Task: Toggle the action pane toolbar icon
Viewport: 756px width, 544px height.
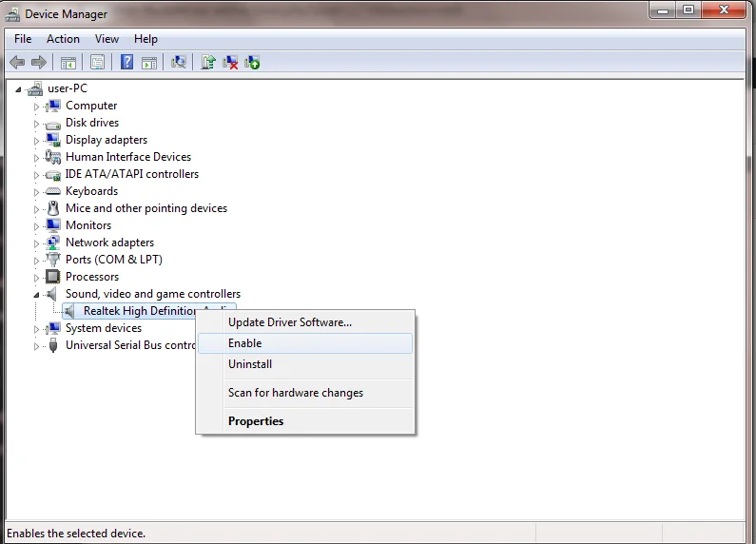Action: [x=149, y=62]
